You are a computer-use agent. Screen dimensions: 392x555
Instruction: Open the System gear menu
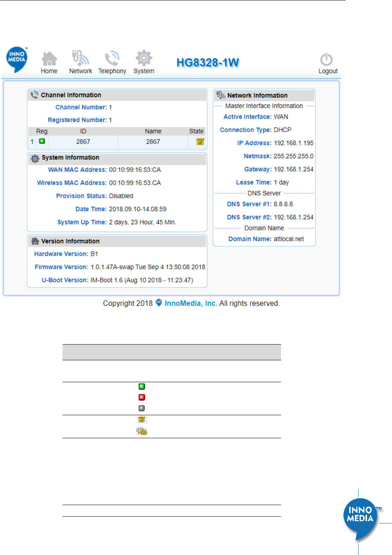(x=144, y=58)
